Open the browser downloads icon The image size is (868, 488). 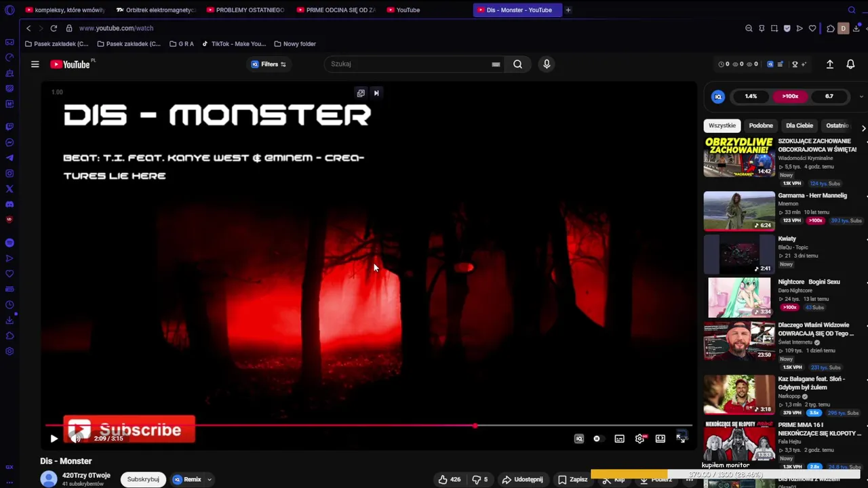click(x=856, y=28)
